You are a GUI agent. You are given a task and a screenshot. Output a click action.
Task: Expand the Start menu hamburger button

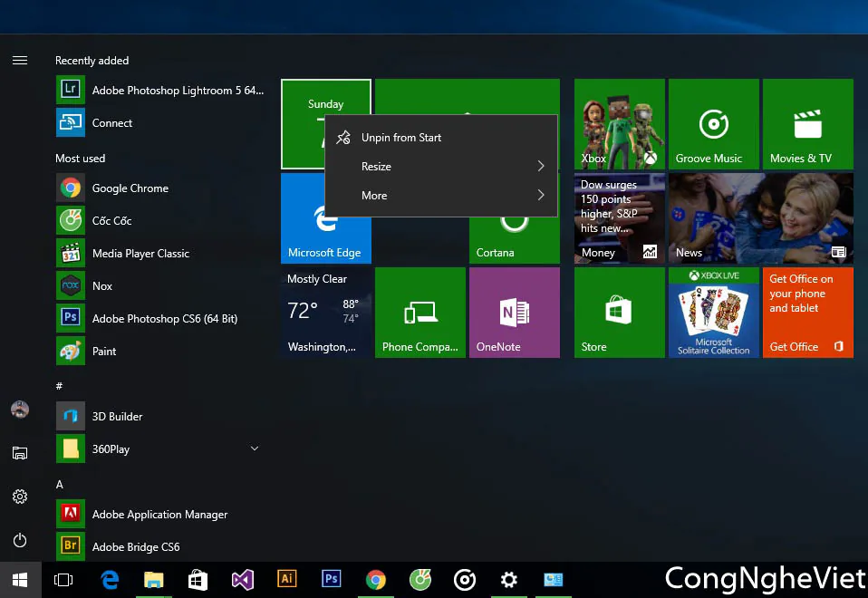20,61
